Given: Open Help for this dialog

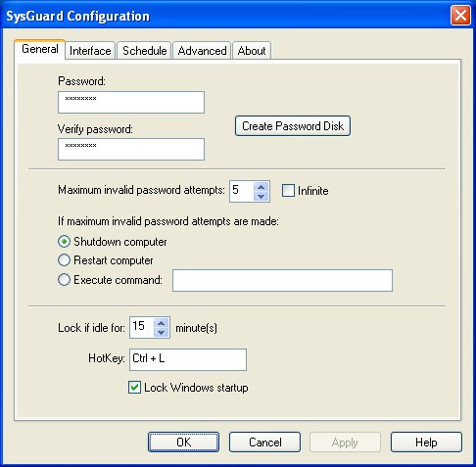Looking at the screenshot, I should tap(426, 443).
